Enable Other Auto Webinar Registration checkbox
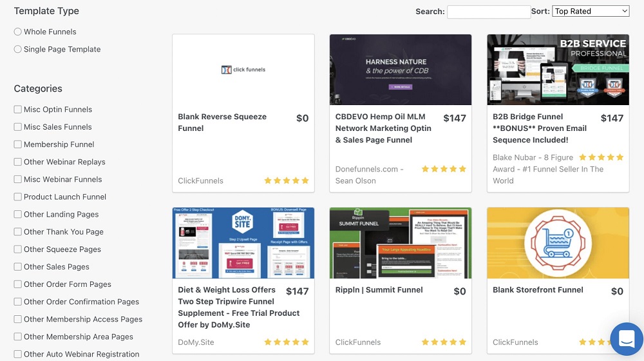 tap(17, 354)
